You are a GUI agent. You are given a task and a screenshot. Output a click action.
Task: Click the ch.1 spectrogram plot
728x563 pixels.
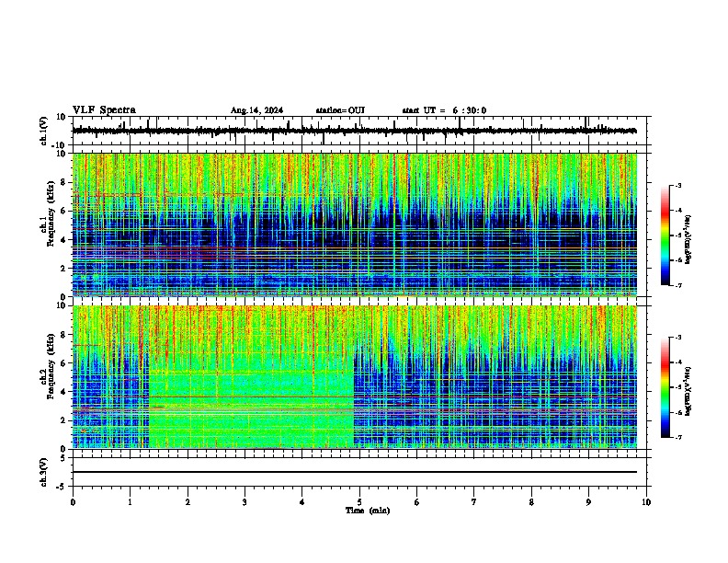click(x=355, y=224)
